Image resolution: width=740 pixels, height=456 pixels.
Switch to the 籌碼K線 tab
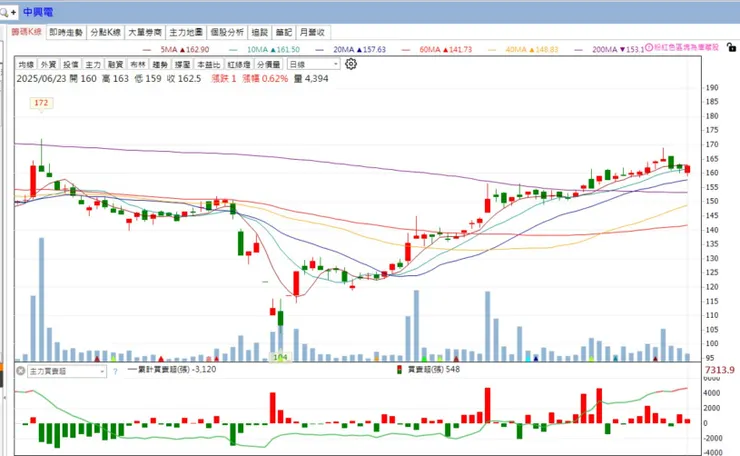point(26,32)
